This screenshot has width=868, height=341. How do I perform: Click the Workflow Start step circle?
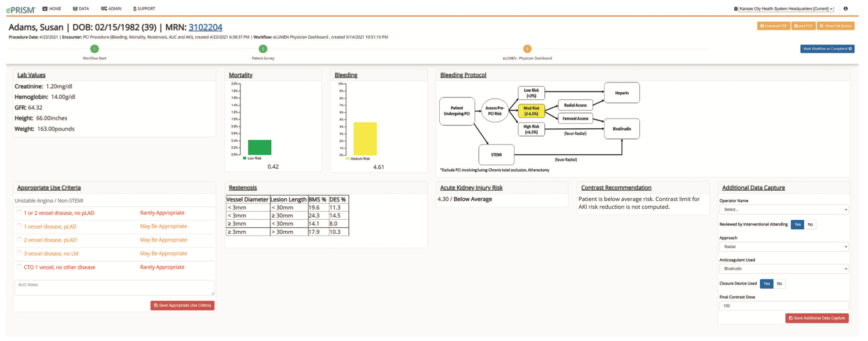coord(95,49)
